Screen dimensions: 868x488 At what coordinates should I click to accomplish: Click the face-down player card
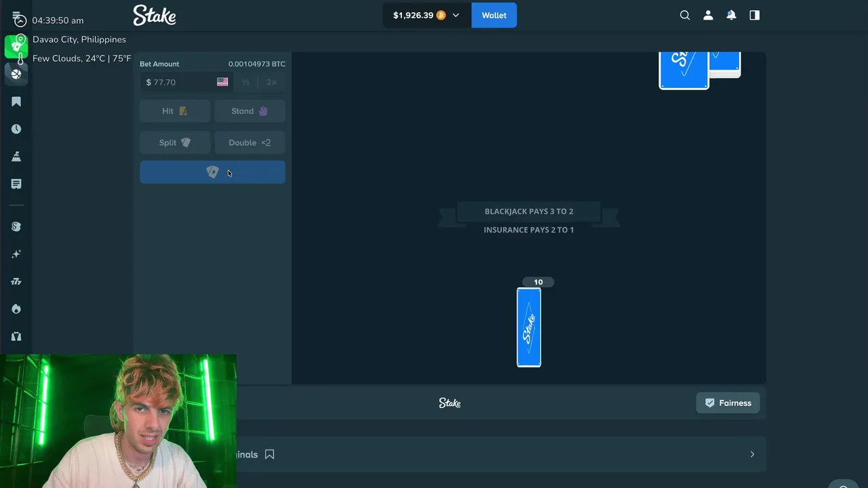click(529, 327)
